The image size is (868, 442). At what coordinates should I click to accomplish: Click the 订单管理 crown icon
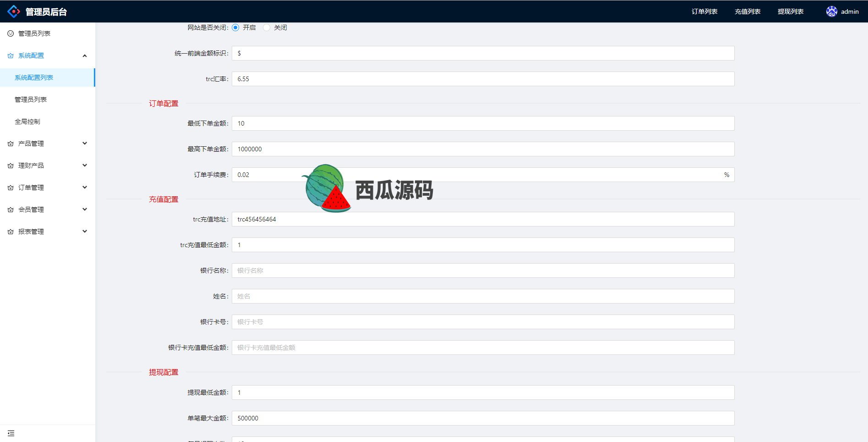pyautogui.click(x=11, y=188)
